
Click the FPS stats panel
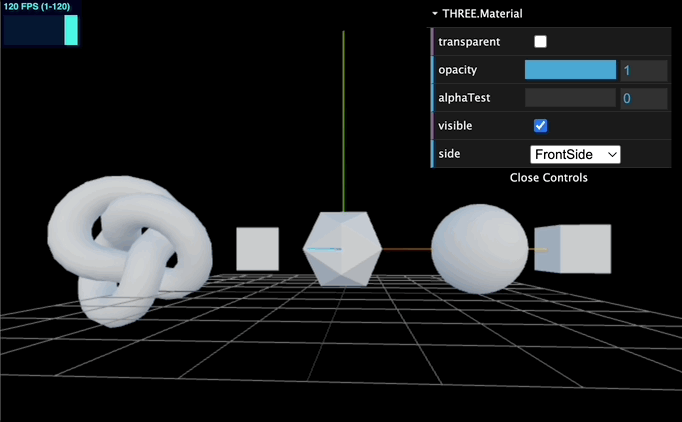pos(40,23)
